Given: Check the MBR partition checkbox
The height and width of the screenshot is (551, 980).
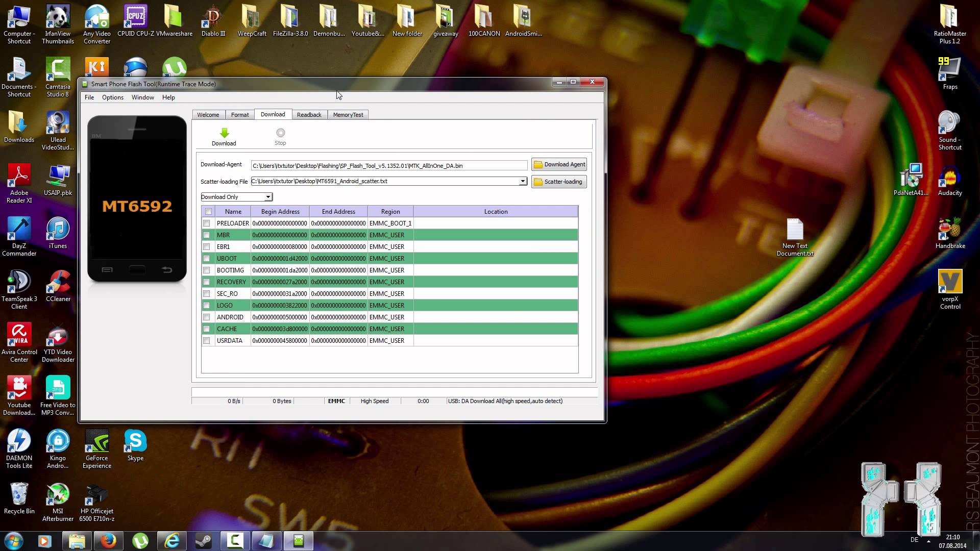Looking at the screenshot, I should click(x=207, y=235).
